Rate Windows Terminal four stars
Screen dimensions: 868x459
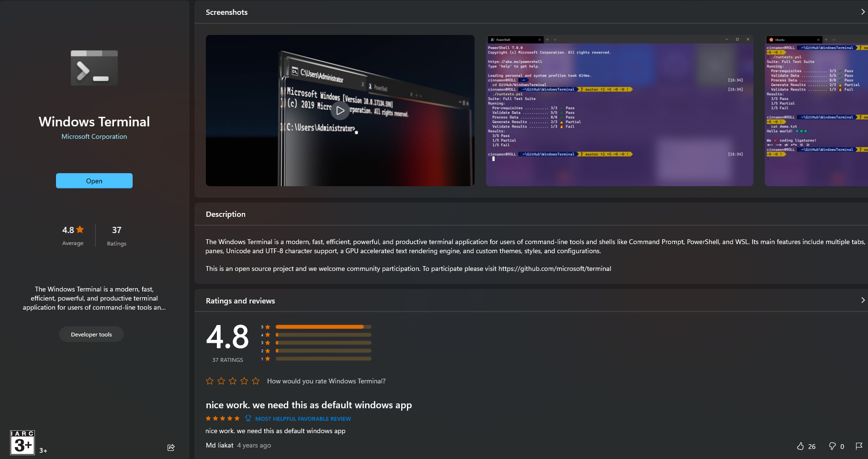pyautogui.click(x=244, y=381)
